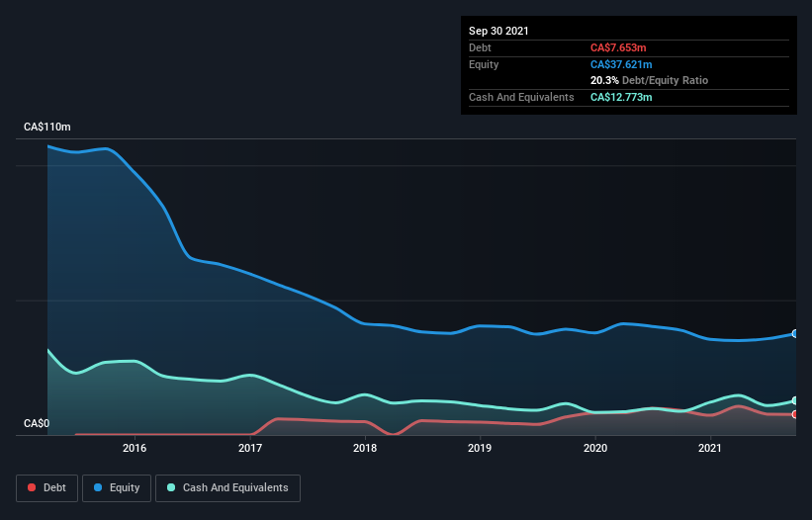Toggle the Cash And Equivalents legend button

tap(227, 488)
